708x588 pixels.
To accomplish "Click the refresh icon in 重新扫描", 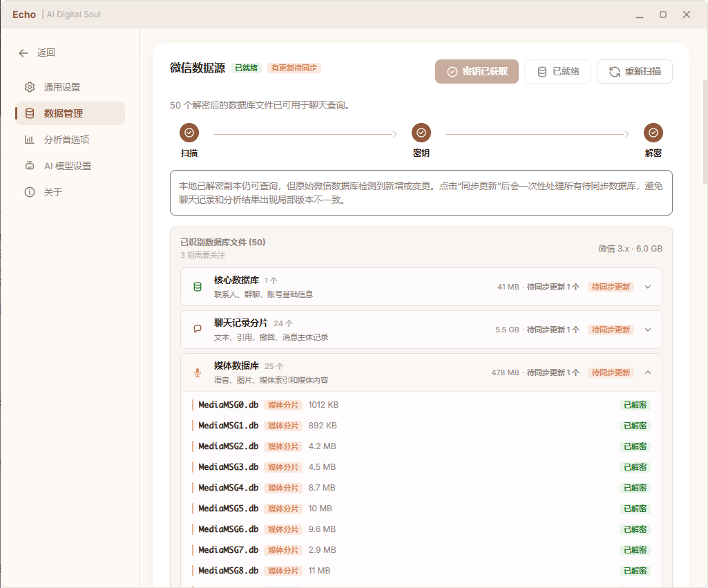I will point(615,72).
